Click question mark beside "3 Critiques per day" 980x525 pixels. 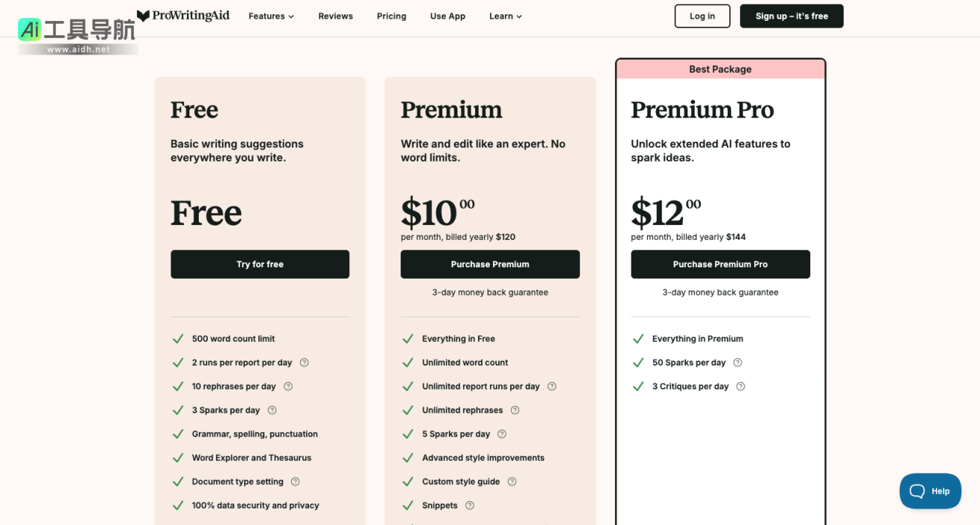740,386
